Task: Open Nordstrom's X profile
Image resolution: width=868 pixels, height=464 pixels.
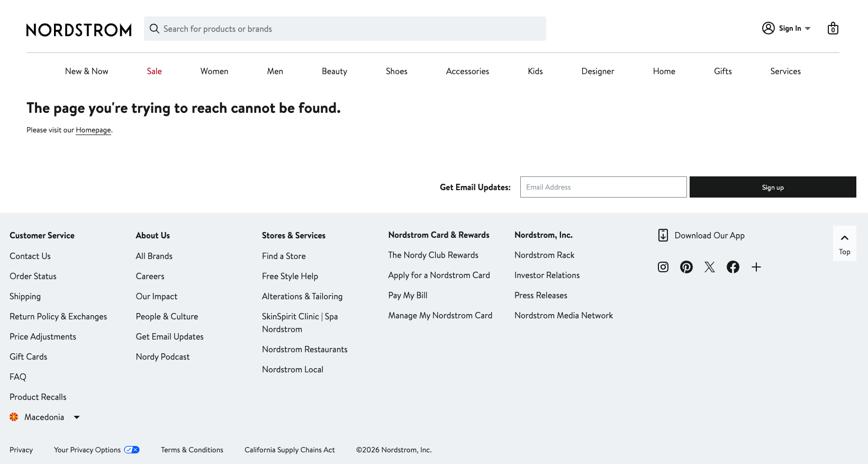Action: click(x=710, y=267)
